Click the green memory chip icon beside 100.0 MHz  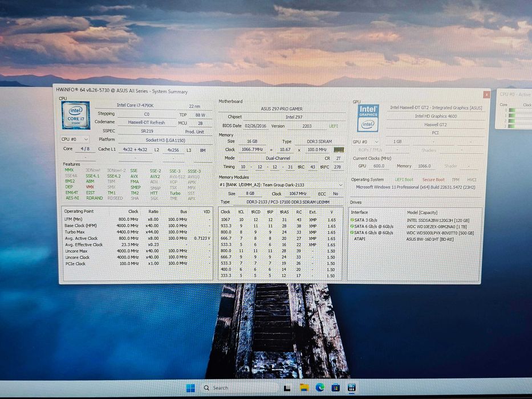(x=339, y=149)
